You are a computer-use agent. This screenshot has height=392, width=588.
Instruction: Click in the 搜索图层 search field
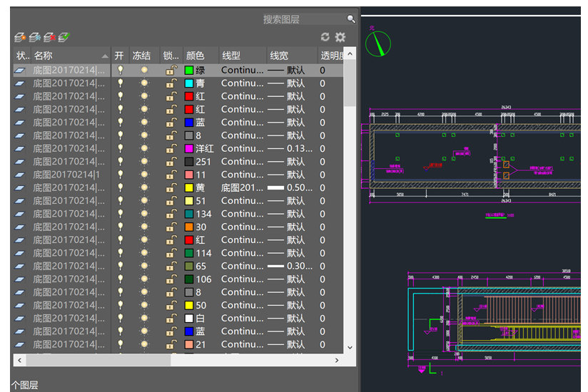coord(303,19)
